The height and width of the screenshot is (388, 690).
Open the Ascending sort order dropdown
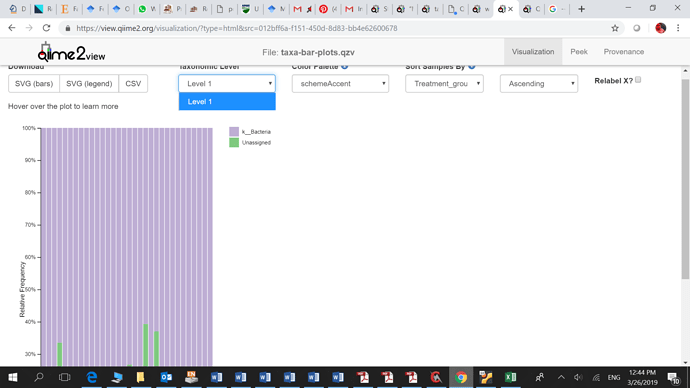tap(539, 84)
